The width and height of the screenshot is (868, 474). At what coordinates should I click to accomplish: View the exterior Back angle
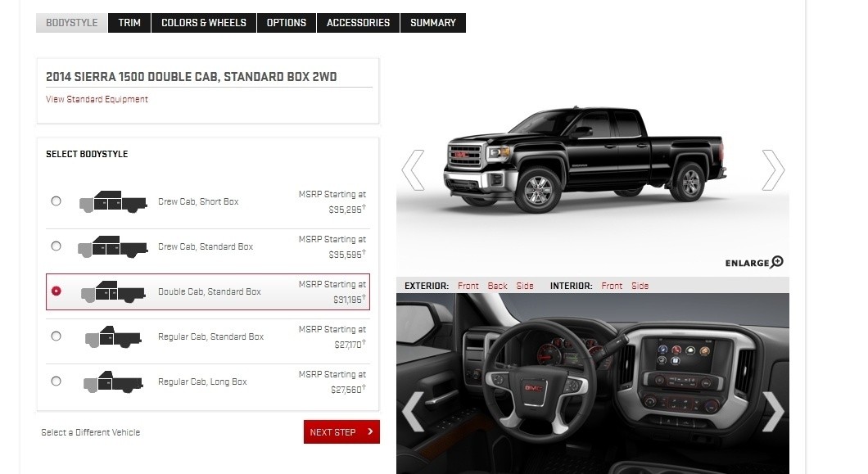(497, 286)
